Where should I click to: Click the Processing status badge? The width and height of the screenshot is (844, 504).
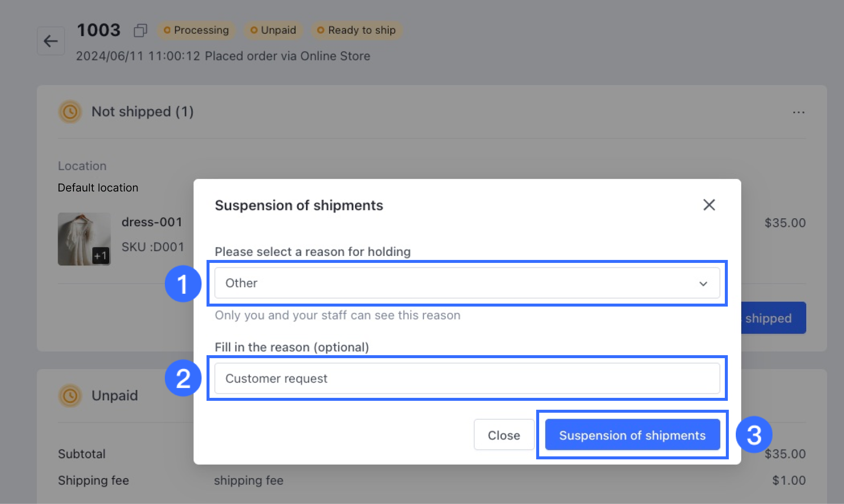point(197,30)
